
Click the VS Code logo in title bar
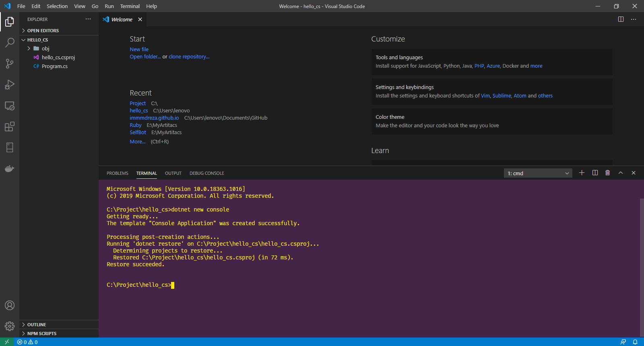click(x=7, y=6)
